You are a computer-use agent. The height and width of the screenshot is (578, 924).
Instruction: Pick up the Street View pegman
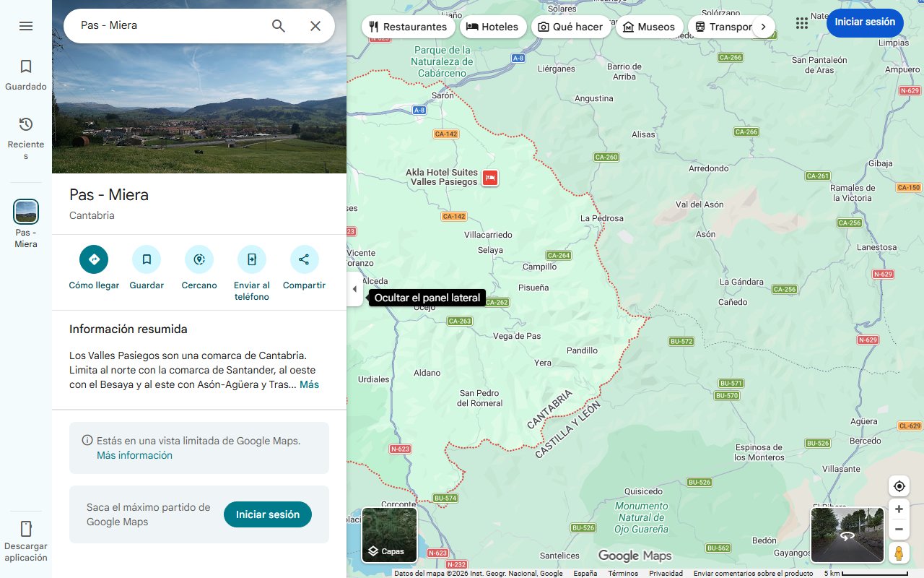tap(899, 553)
